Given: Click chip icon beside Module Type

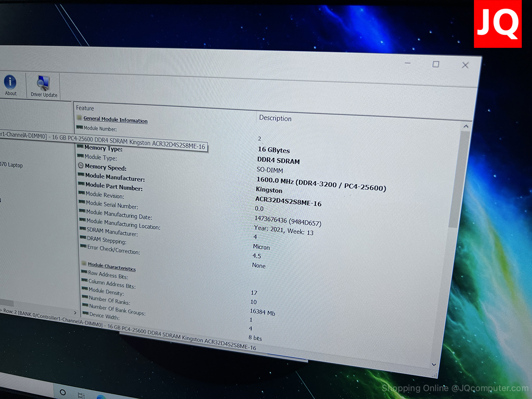Looking at the screenshot, I should point(80,156).
